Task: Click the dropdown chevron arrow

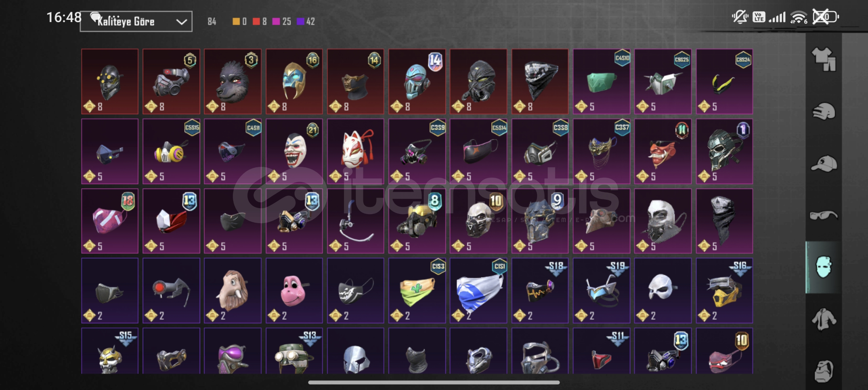Action: click(181, 22)
